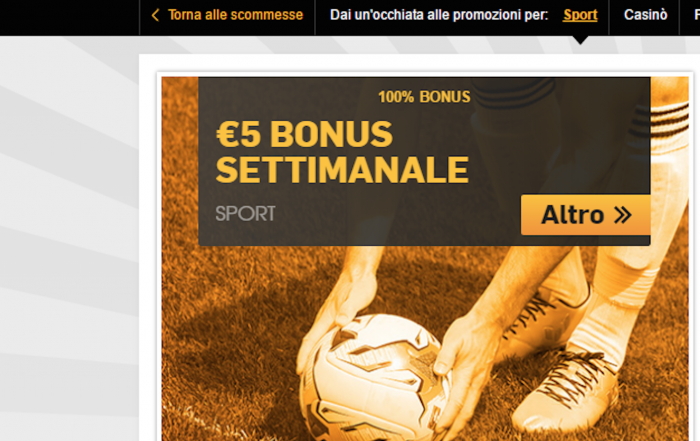The height and width of the screenshot is (441, 700).
Task: Click the black pointer triangle under Sport
Action: coord(580,41)
